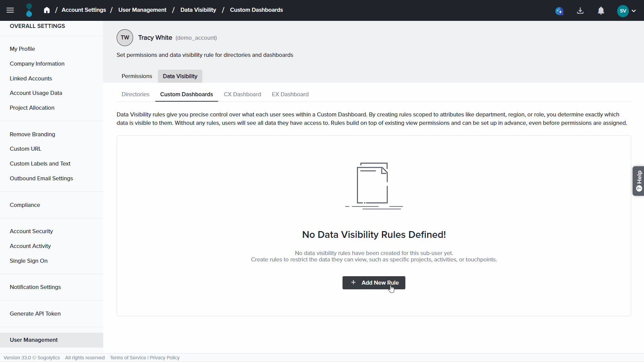Open Account Settings breadcrumb link
The width and height of the screenshot is (644, 362).
pos(84,10)
